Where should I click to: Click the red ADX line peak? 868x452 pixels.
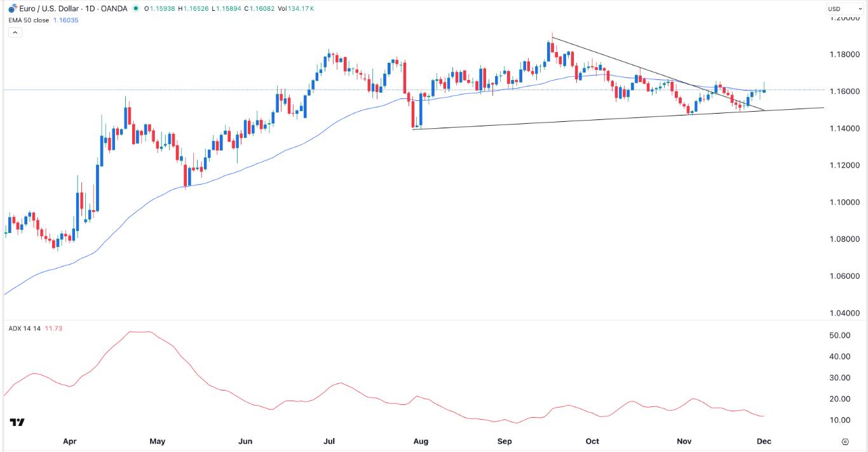(x=140, y=331)
